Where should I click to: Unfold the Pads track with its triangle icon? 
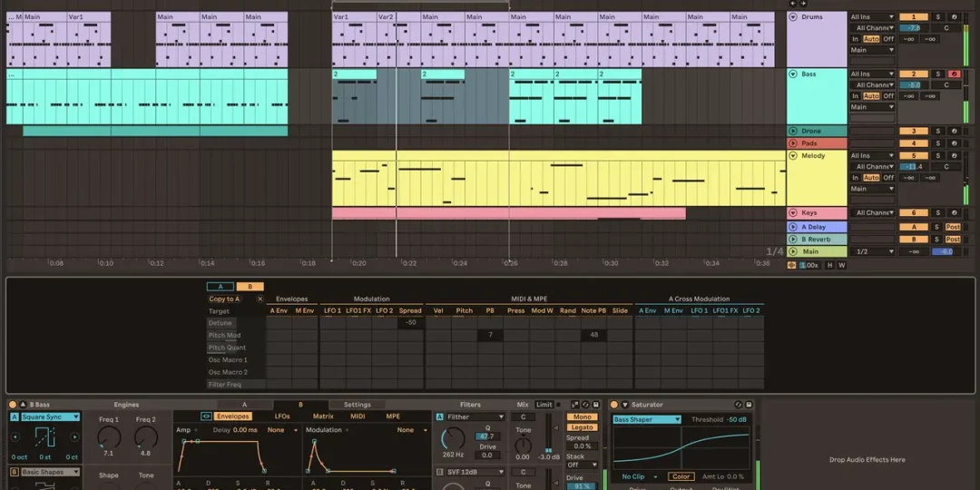click(793, 143)
